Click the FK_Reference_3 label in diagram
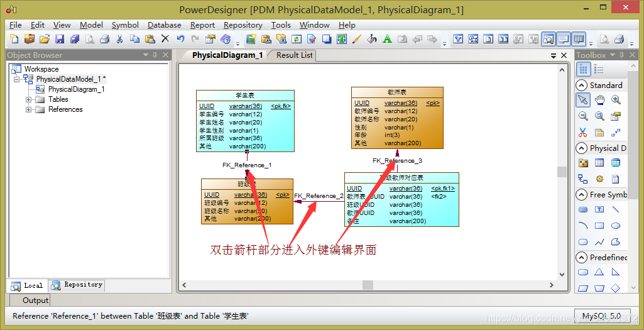 click(x=397, y=161)
